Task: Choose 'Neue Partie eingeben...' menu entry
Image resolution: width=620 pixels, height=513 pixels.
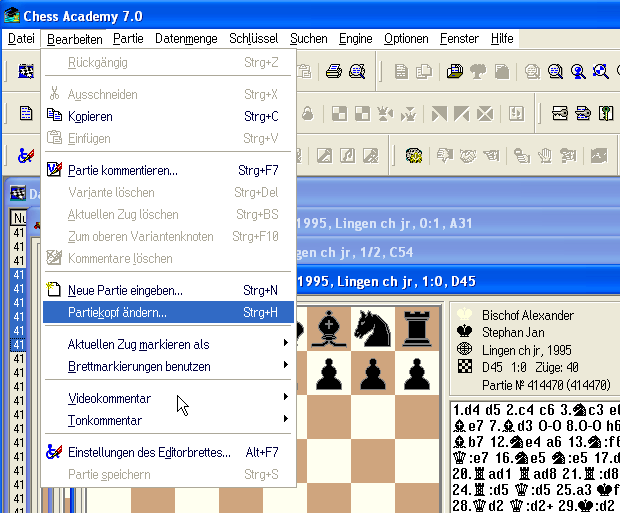Action: click(x=168, y=290)
